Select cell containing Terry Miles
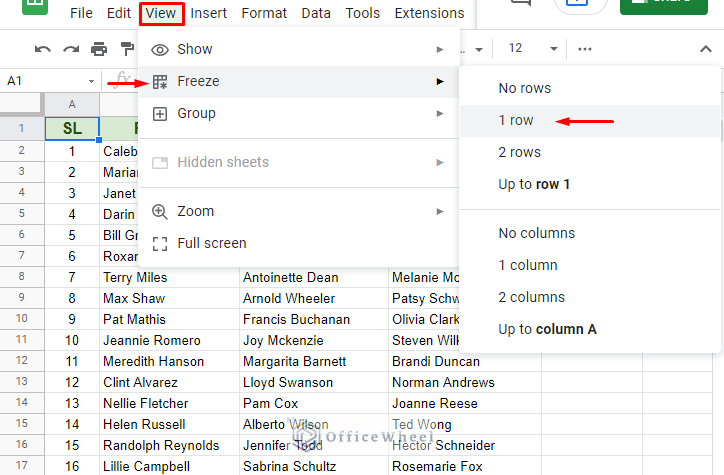Screen dimensions: 724x475 pos(169,277)
